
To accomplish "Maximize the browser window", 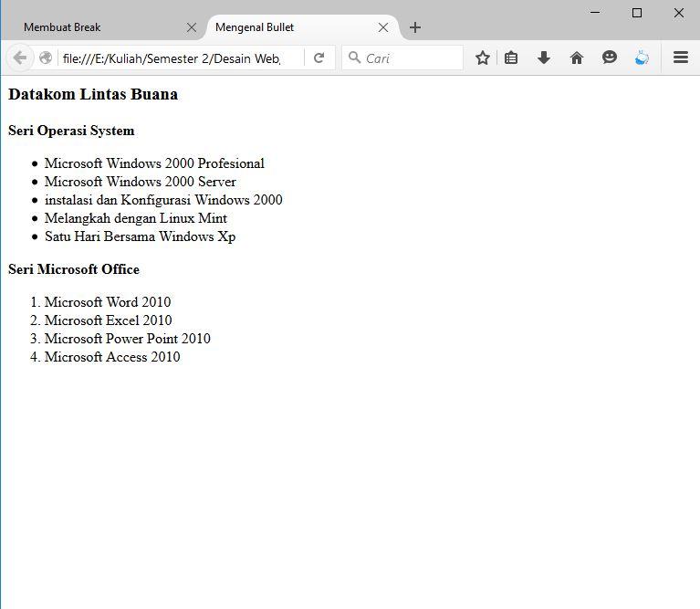I will point(637,13).
